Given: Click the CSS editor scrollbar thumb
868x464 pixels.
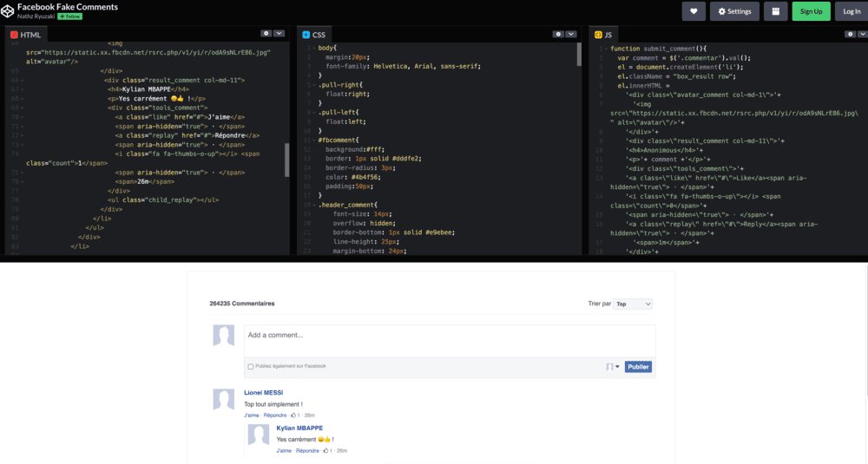Looking at the screenshot, I should (579, 55).
